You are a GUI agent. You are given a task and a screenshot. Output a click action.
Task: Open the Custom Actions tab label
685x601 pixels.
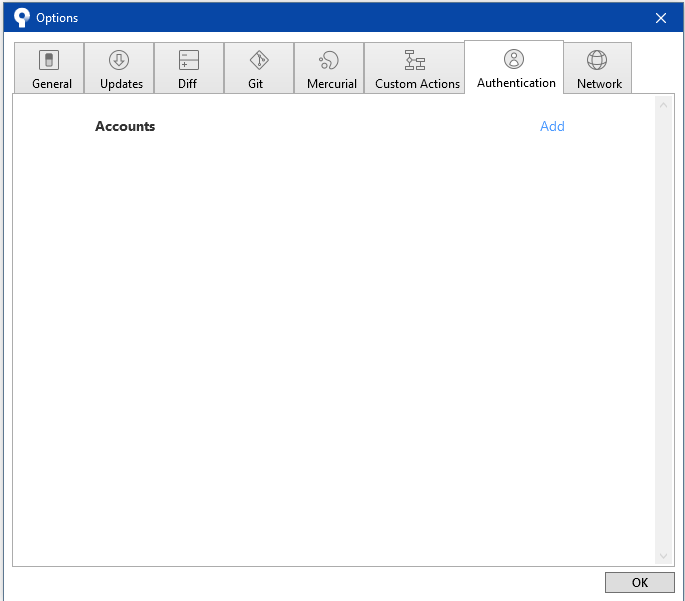point(418,84)
